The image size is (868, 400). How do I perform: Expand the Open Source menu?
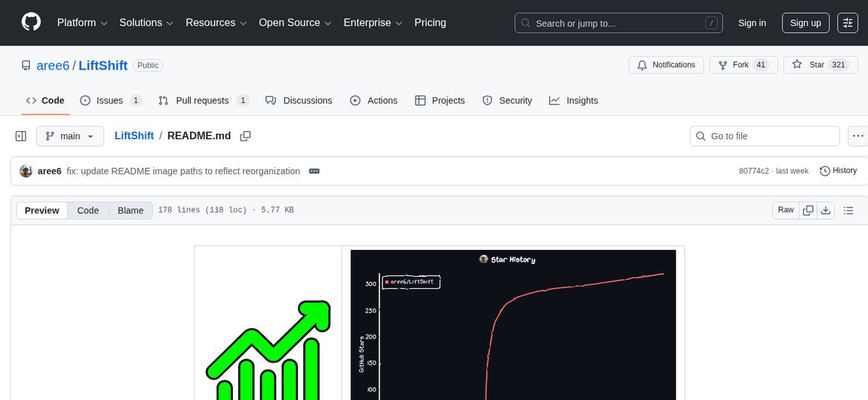pos(295,22)
